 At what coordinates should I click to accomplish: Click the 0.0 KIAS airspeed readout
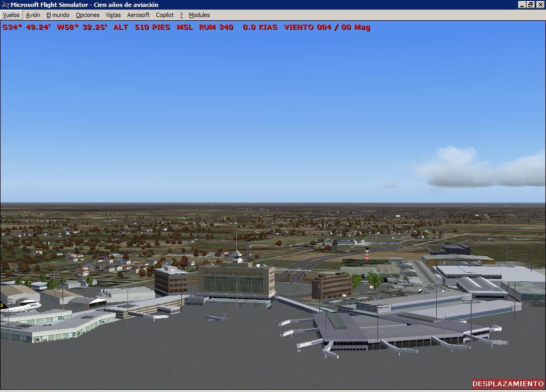pos(260,27)
